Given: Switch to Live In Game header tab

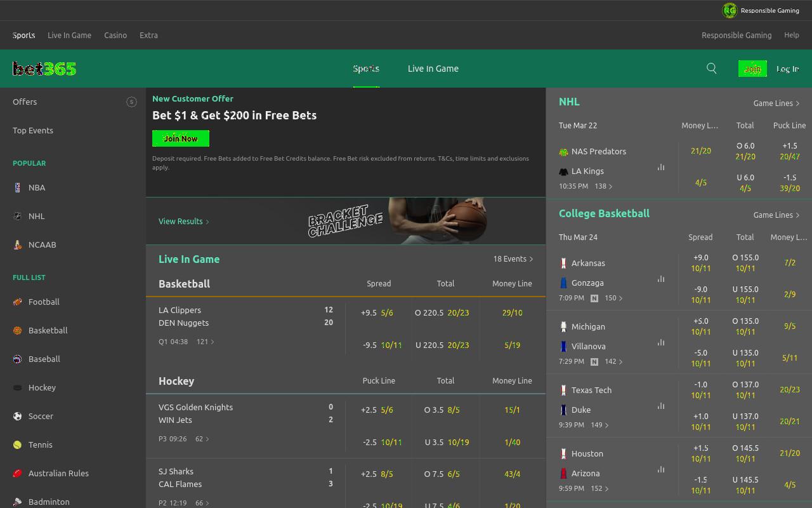Looking at the screenshot, I should pyautogui.click(x=433, y=69).
